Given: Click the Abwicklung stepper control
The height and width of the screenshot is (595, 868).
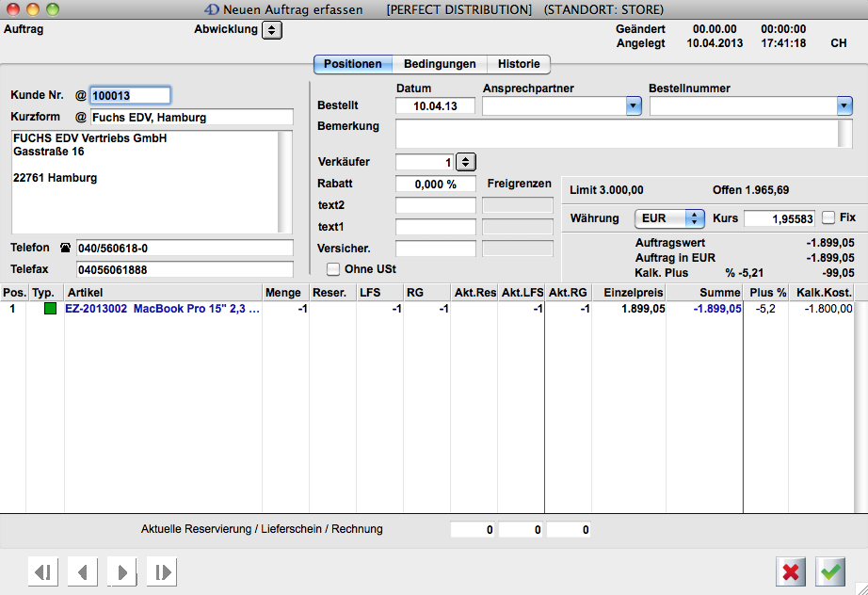Looking at the screenshot, I should (271, 30).
